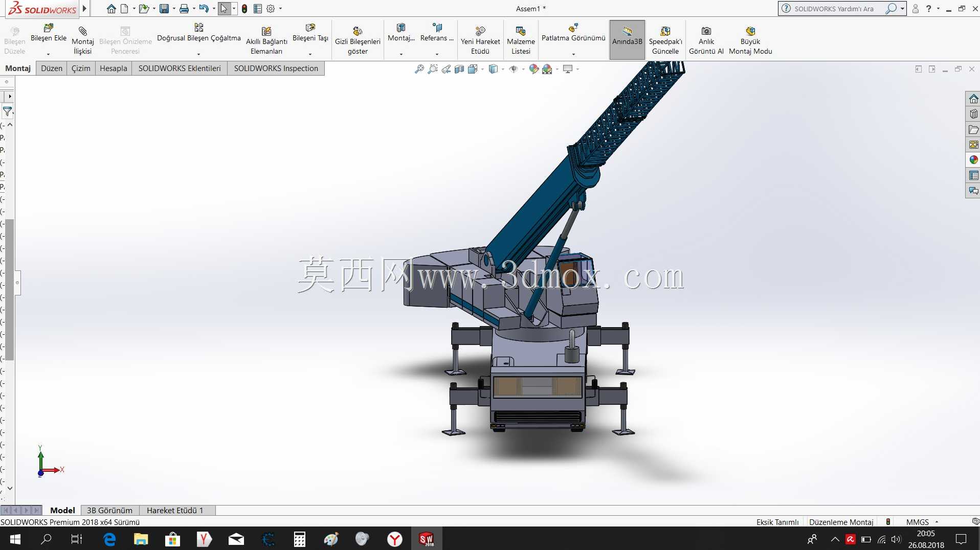The image size is (980, 550).
Task: Expand Patlatma Görünümü dropdown arrow
Action: pos(573,54)
